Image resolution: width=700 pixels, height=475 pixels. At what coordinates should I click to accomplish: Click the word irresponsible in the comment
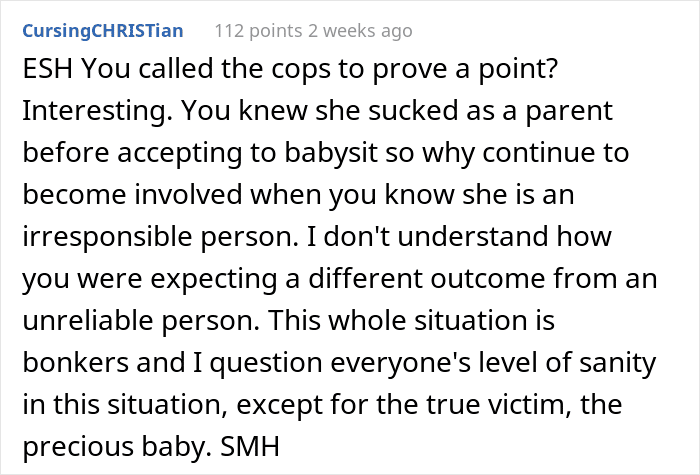coord(108,237)
